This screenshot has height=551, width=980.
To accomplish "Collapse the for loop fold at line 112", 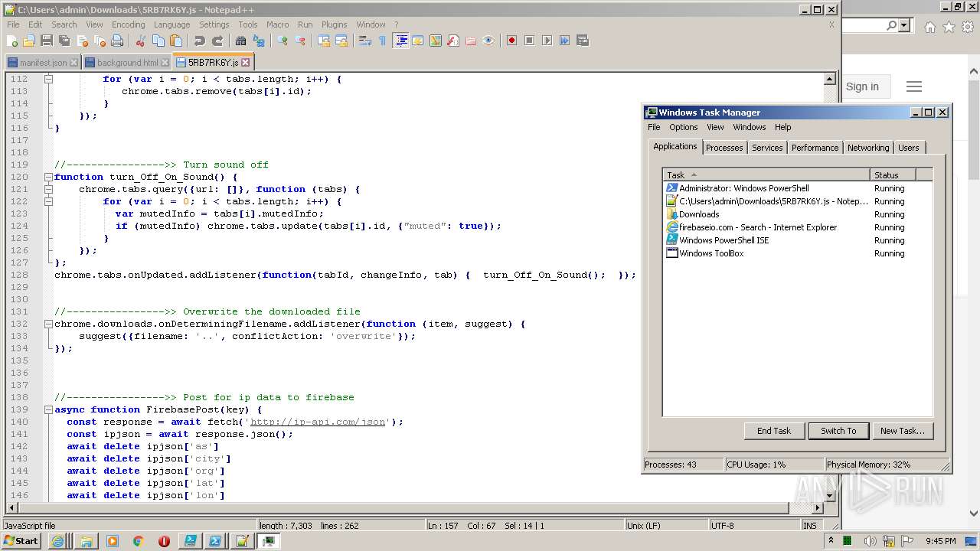I will [48, 79].
